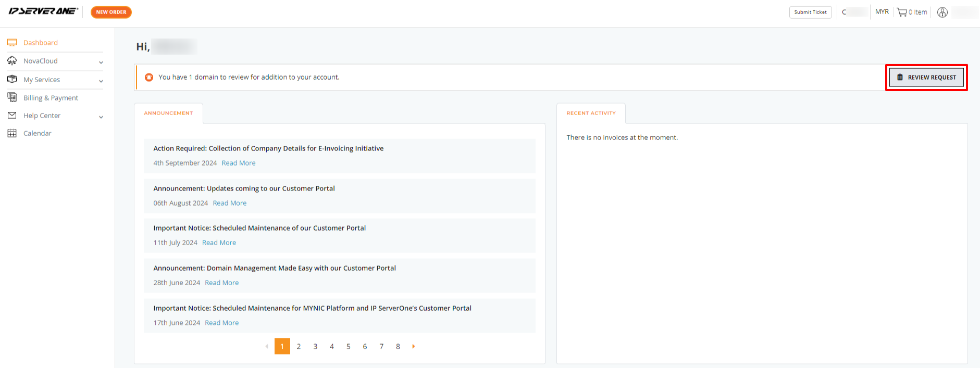Open the user profile avatar icon
The width and height of the screenshot is (980, 368).
[942, 12]
